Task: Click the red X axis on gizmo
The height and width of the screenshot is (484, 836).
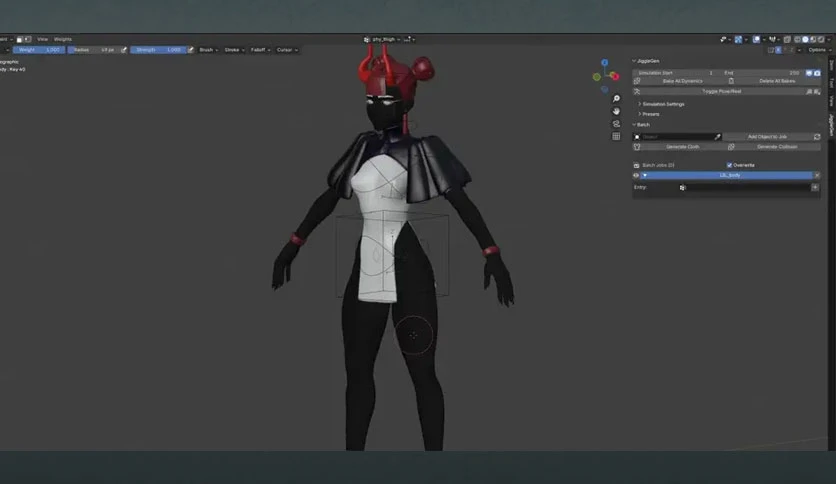Action: [x=615, y=77]
